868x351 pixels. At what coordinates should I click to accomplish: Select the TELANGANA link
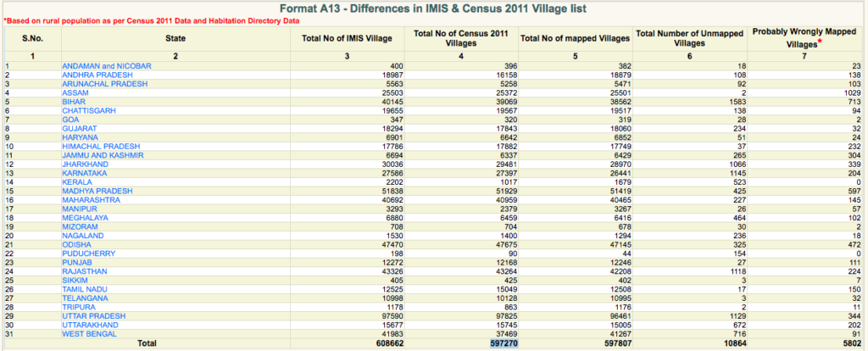click(x=84, y=298)
